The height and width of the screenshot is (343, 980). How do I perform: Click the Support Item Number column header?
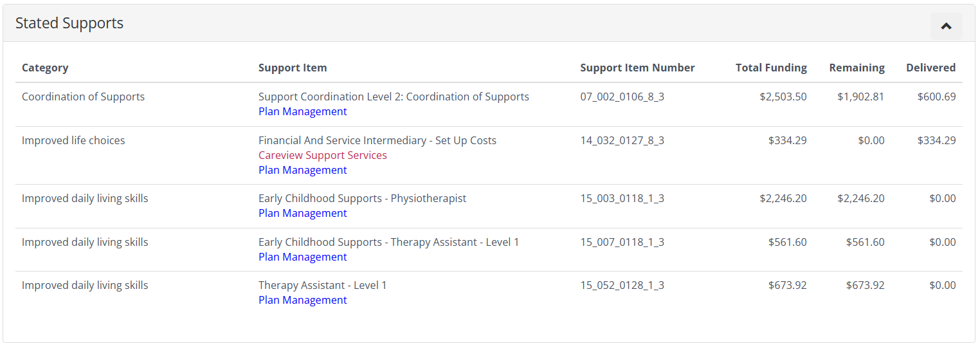pyautogui.click(x=637, y=68)
